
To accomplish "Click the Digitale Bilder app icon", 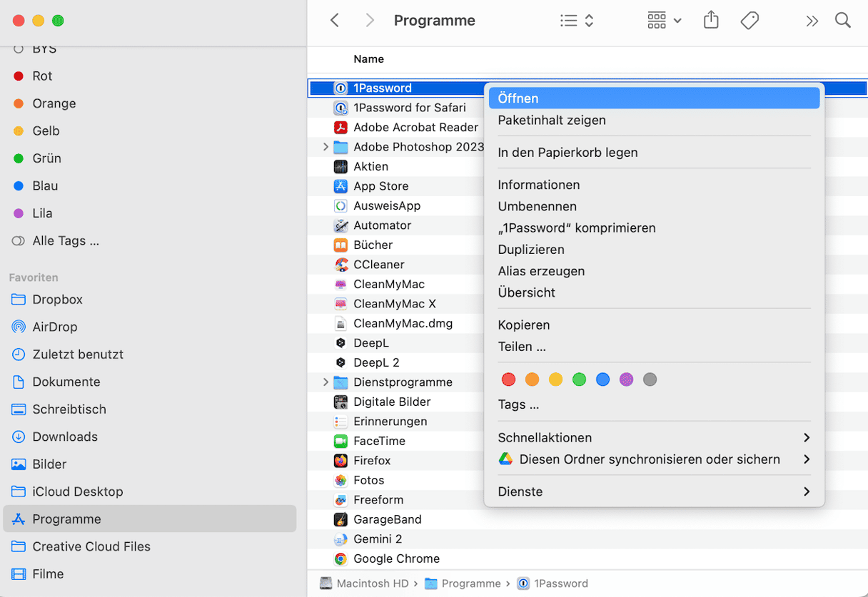I will point(340,402).
